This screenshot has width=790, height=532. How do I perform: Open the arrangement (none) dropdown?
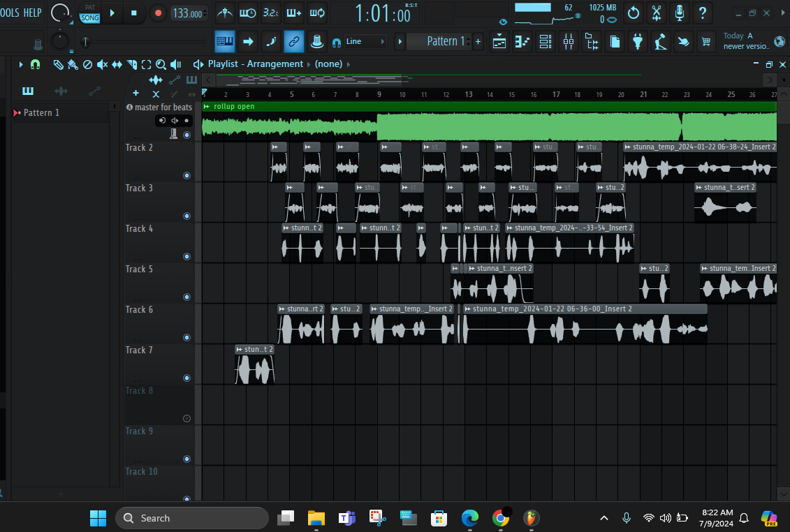[328, 64]
